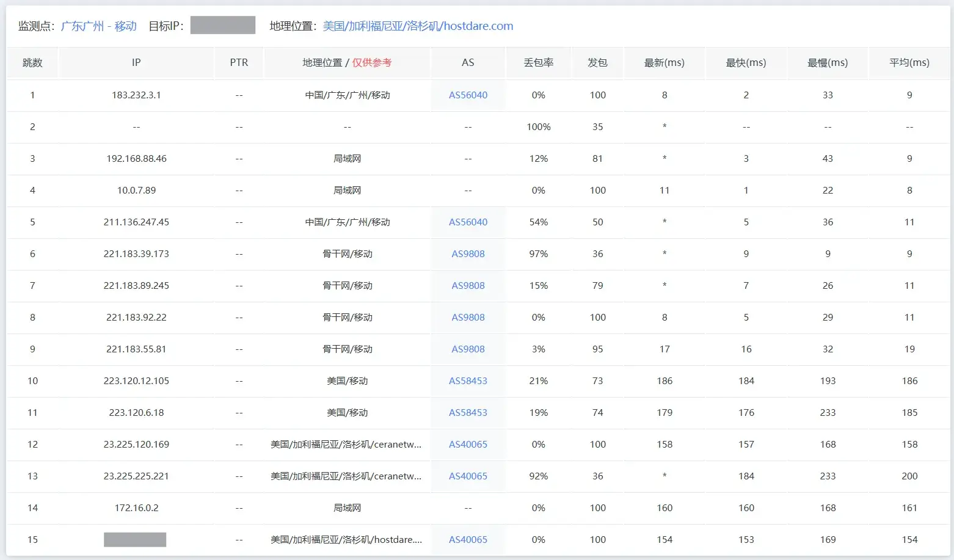The width and height of the screenshot is (954, 560).
Task: Select IP cell 223.120.6.18
Action: (136, 413)
